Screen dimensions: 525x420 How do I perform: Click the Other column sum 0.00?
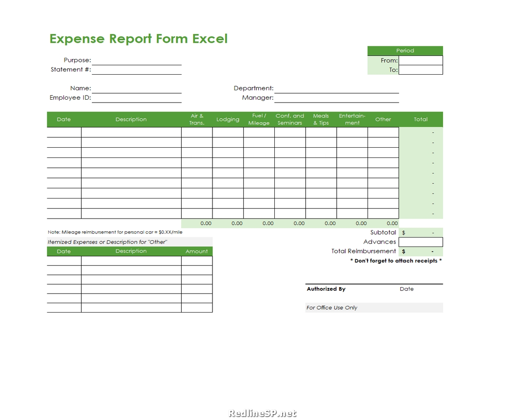click(x=383, y=224)
